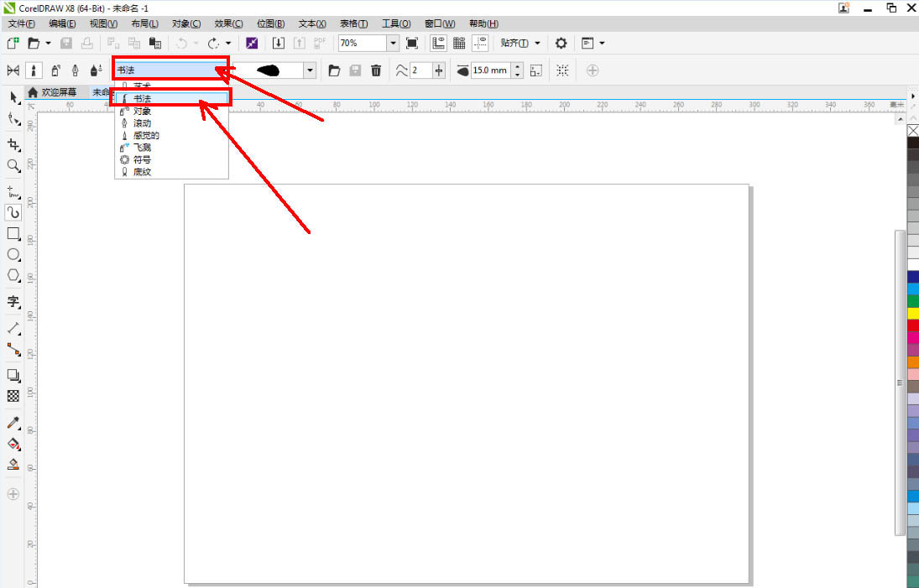Open Options gear icon

(561, 43)
